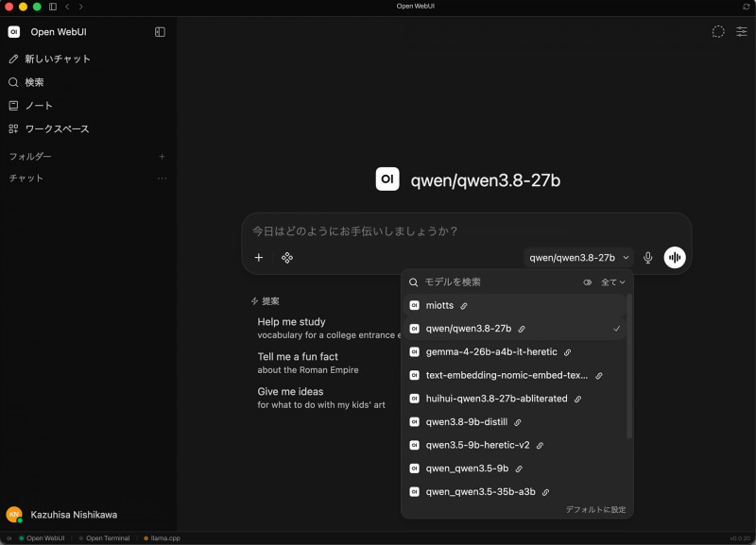Viewport: 756px width, 545px height.
Task: Click デフォルトに設定 to set default model
Action: click(595, 510)
